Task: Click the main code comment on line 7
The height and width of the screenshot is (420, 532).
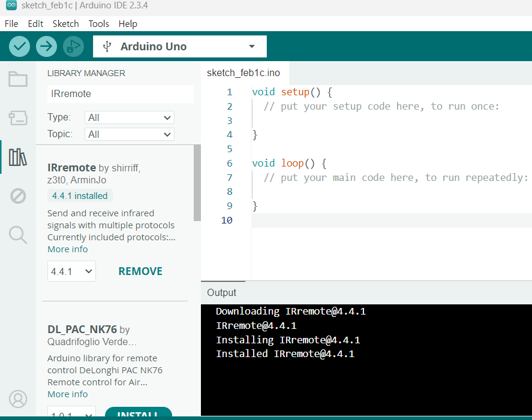Action: pyautogui.click(x=396, y=177)
